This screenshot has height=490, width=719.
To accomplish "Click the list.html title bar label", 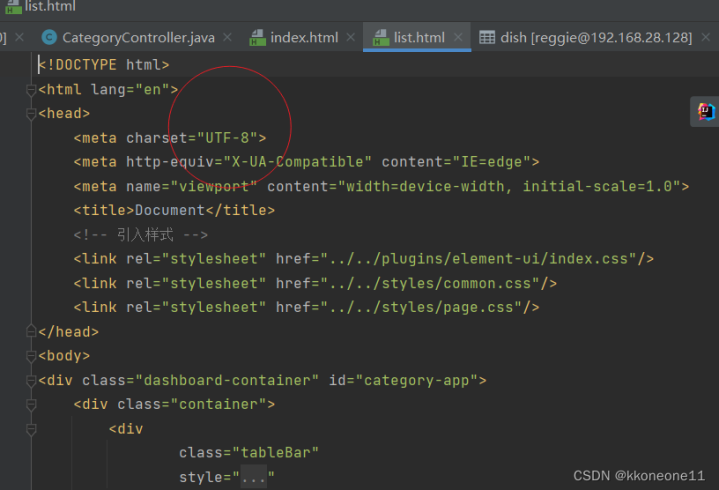I will point(50,6).
